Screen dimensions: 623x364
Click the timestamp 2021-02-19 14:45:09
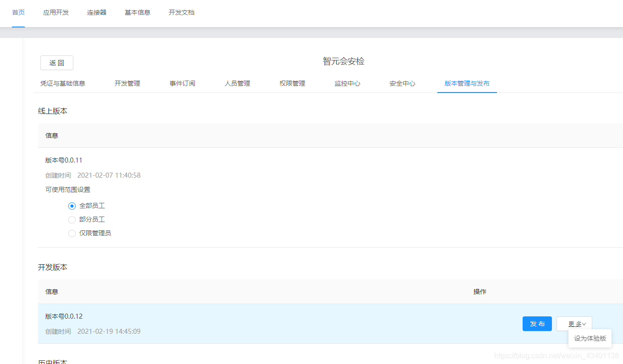click(109, 331)
